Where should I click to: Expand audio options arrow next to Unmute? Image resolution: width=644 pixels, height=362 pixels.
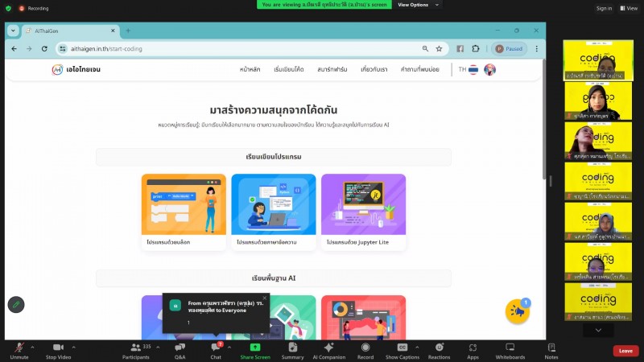32,348
